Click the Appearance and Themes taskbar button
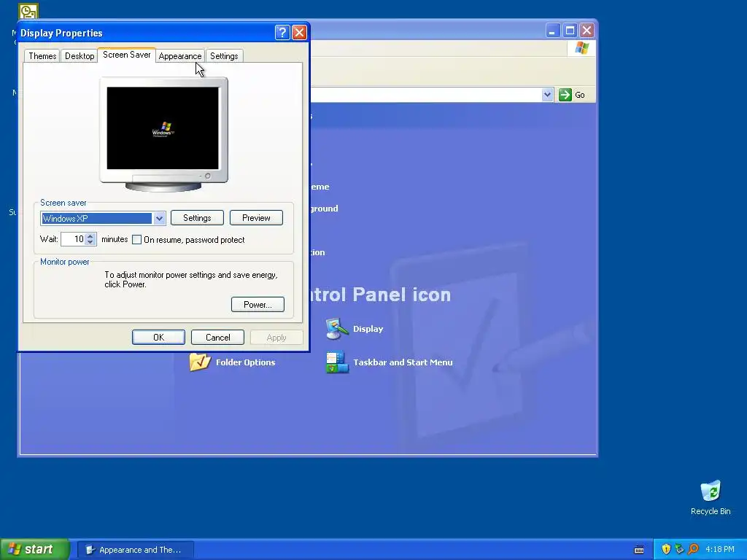The width and height of the screenshot is (747, 560). click(135, 550)
